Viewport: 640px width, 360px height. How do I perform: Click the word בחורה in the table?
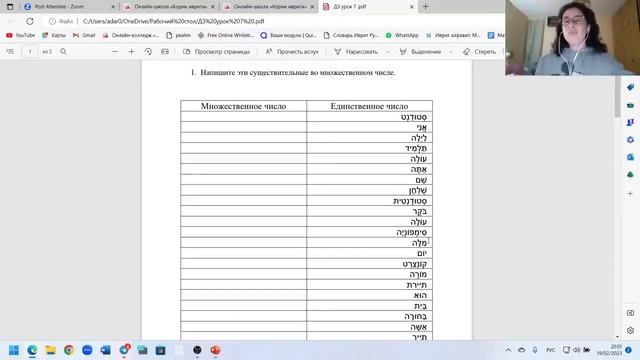(x=416, y=316)
